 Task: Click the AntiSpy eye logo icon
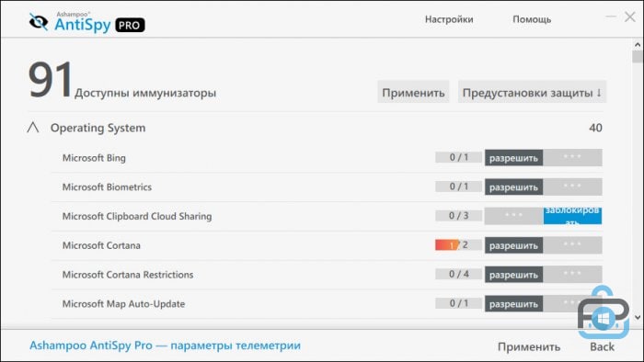39,22
